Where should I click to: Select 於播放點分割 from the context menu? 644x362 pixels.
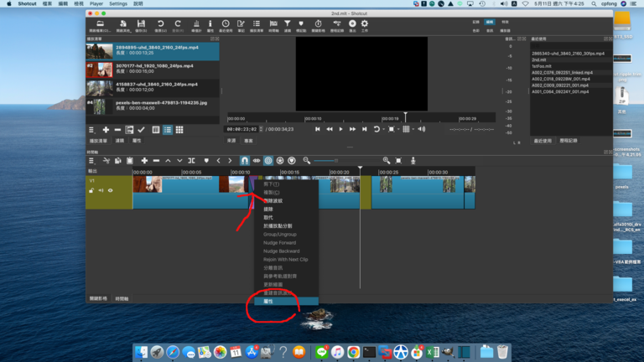pyautogui.click(x=279, y=225)
